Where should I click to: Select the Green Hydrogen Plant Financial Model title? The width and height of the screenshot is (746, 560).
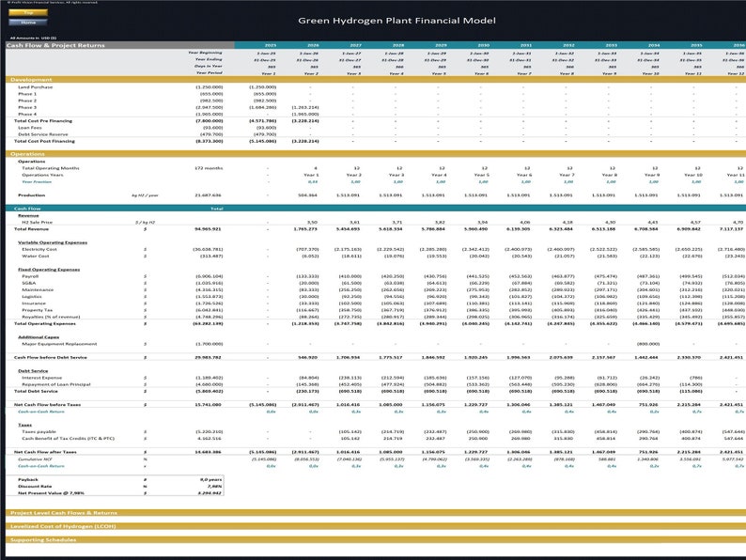(x=396, y=21)
